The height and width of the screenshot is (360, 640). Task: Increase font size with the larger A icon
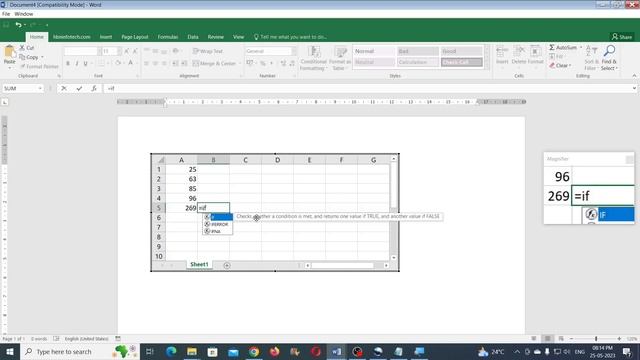coord(127,51)
